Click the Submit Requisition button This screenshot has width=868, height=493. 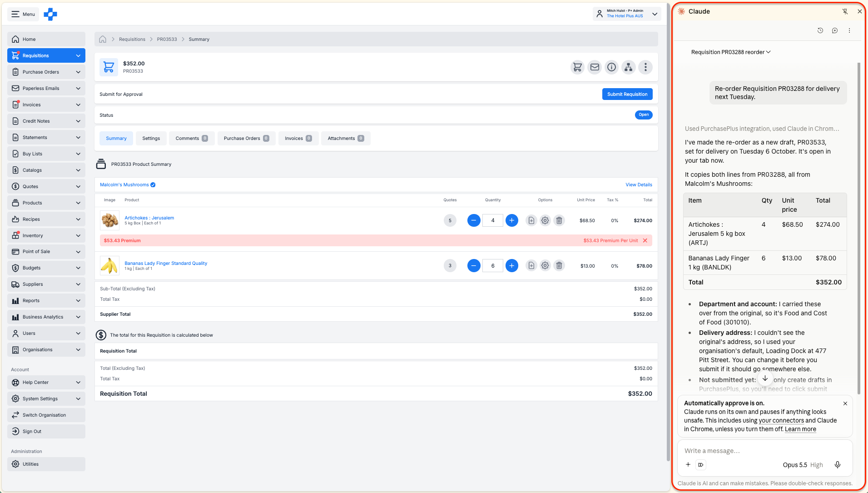(627, 94)
